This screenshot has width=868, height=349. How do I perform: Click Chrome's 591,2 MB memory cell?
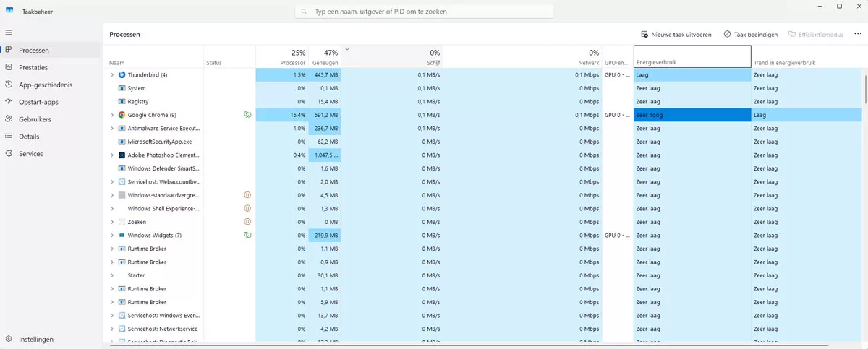(x=325, y=115)
